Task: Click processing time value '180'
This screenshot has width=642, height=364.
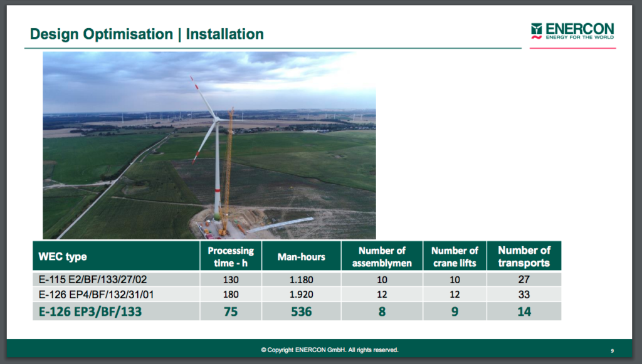Action: [231, 294]
